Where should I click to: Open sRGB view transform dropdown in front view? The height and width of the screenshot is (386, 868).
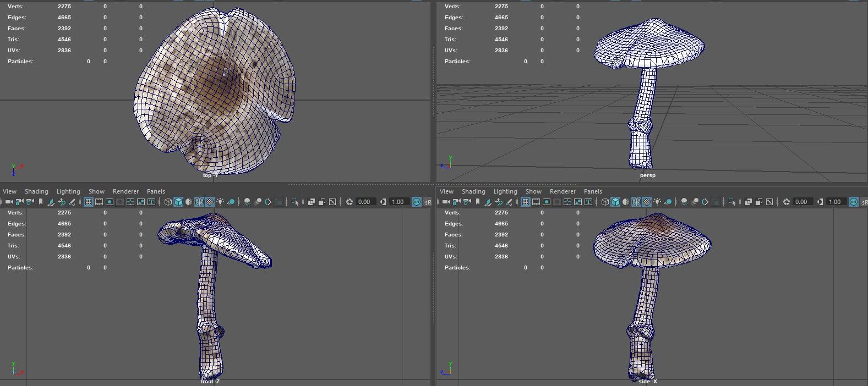click(428, 202)
